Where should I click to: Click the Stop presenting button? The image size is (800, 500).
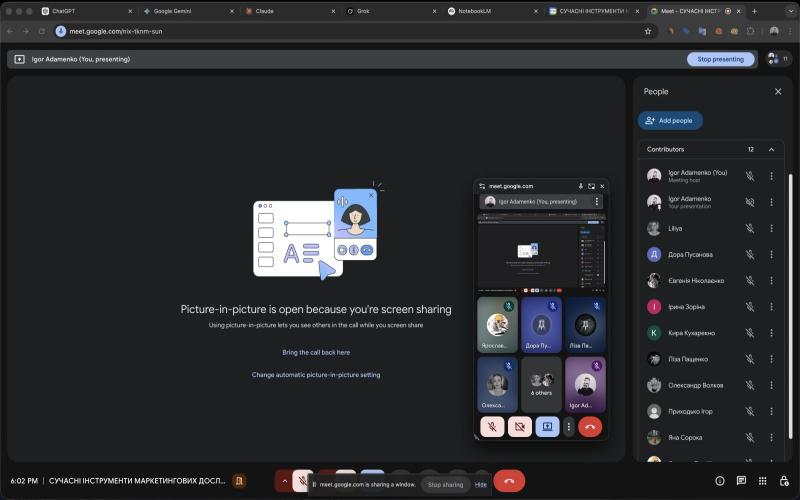coord(720,59)
